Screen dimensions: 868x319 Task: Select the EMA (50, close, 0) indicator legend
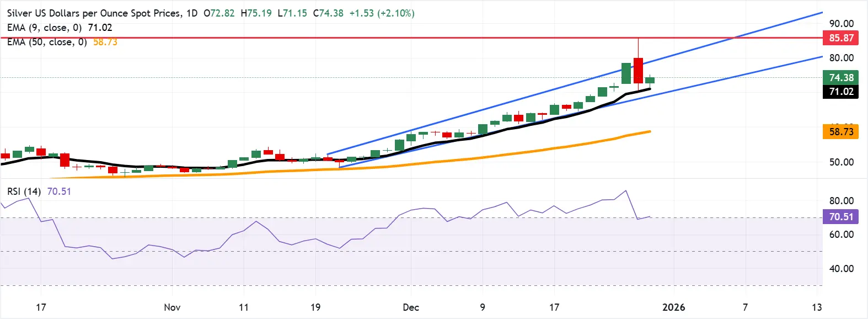coord(47,42)
